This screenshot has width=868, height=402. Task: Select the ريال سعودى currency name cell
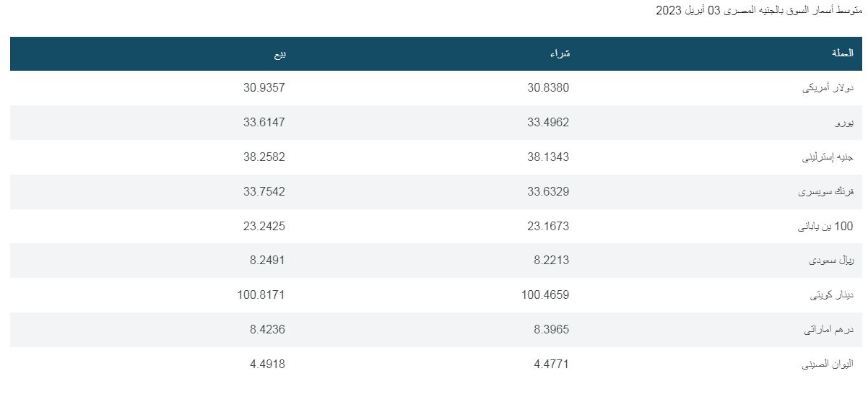tap(830, 261)
